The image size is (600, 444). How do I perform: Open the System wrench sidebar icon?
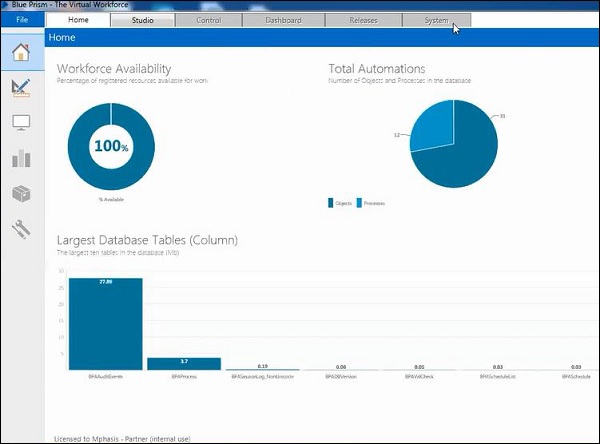click(21, 229)
